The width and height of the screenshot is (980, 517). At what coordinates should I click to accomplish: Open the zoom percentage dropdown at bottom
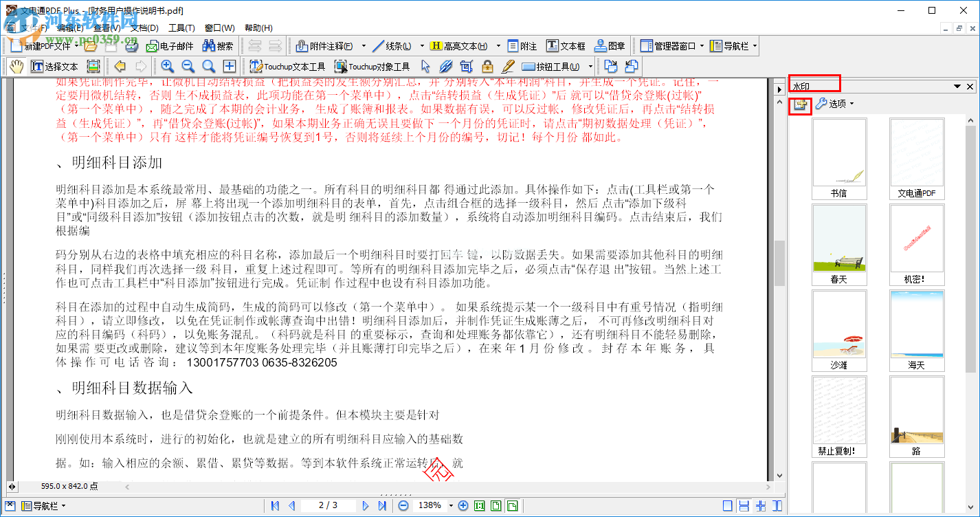[x=452, y=505]
